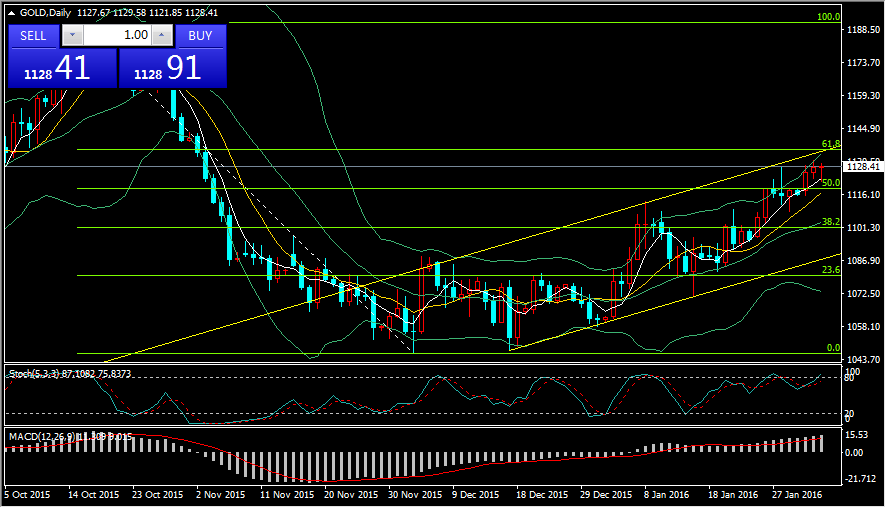Collapse the one-click trading panel triangle
886x508 pixels.
[x=12, y=11]
